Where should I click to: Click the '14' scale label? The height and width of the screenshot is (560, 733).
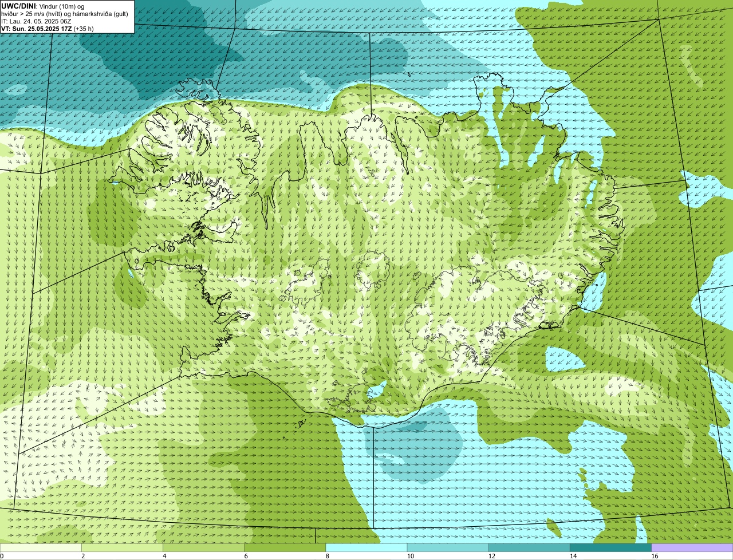pos(573,556)
